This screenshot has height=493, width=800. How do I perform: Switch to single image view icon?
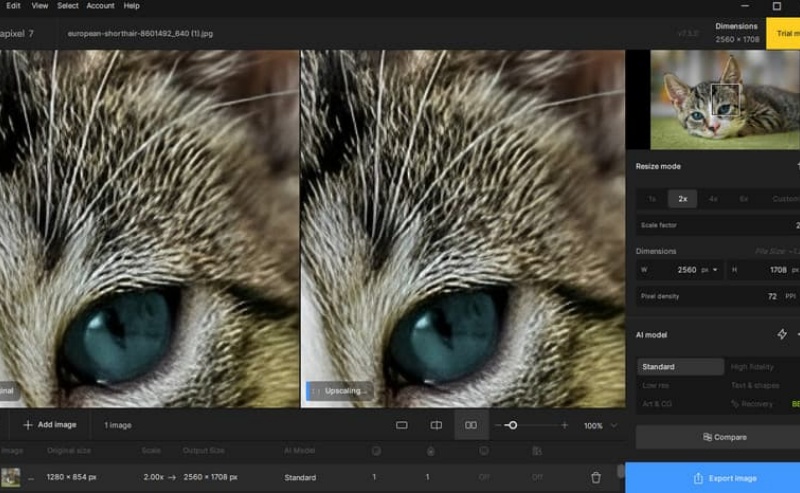click(x=402, y=425)
